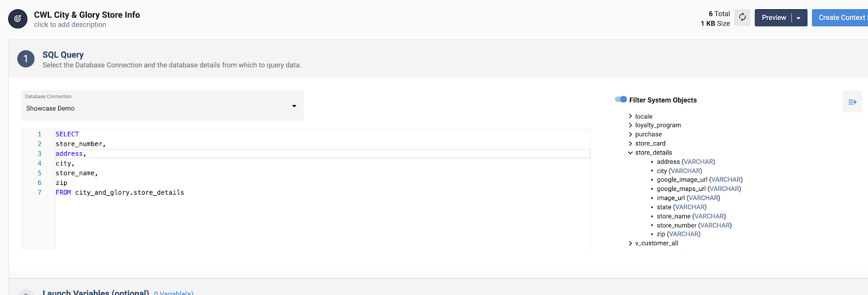Screen dimensions: 868x295
Task: Toggle Filter System Objects switch
Action: point(621,99)
